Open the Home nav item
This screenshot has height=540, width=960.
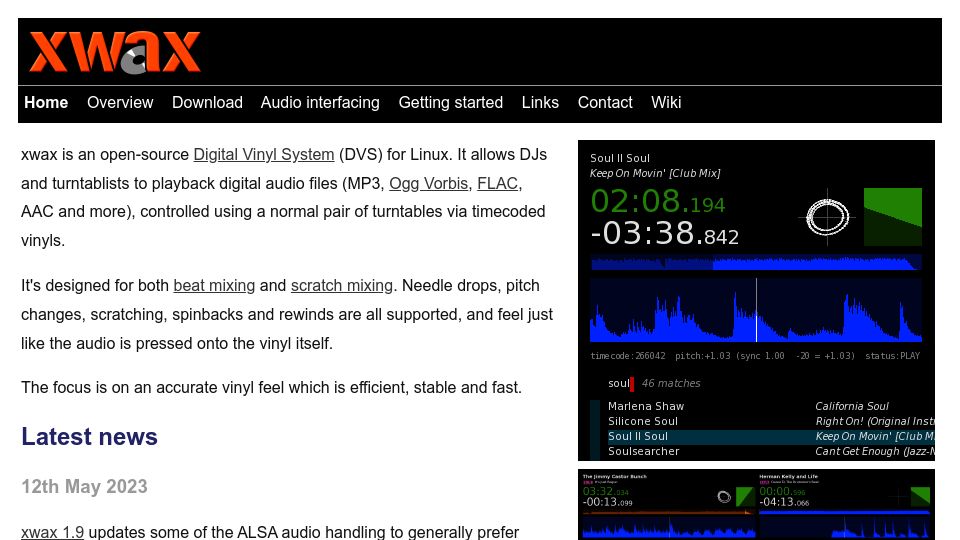click(46, 102)
